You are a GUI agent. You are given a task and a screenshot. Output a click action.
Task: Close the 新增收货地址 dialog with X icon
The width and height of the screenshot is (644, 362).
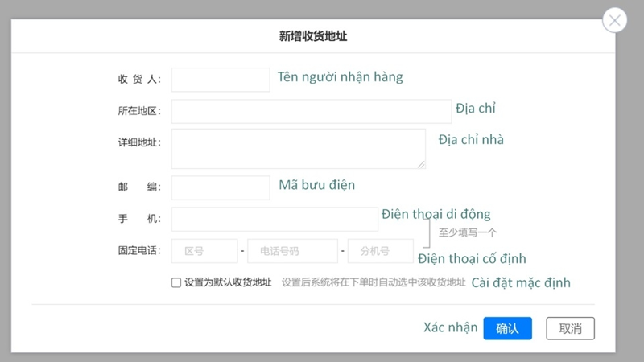coord(615,21)
